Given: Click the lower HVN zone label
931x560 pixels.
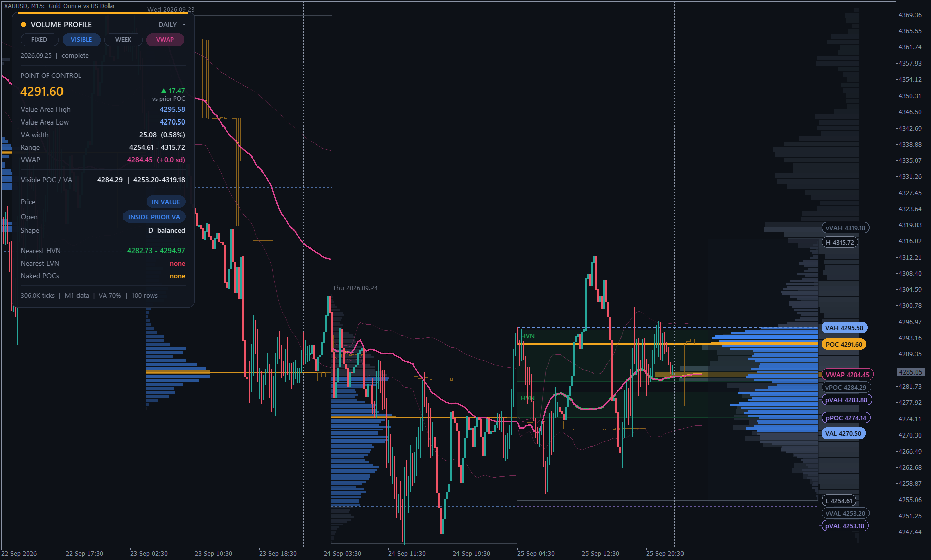Looking at the screenshot, I should [527, 398].
